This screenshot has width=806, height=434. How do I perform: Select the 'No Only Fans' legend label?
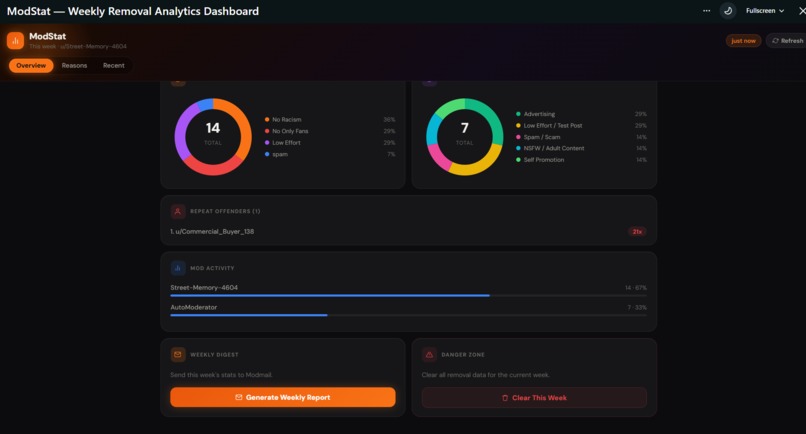pos(290,131)
